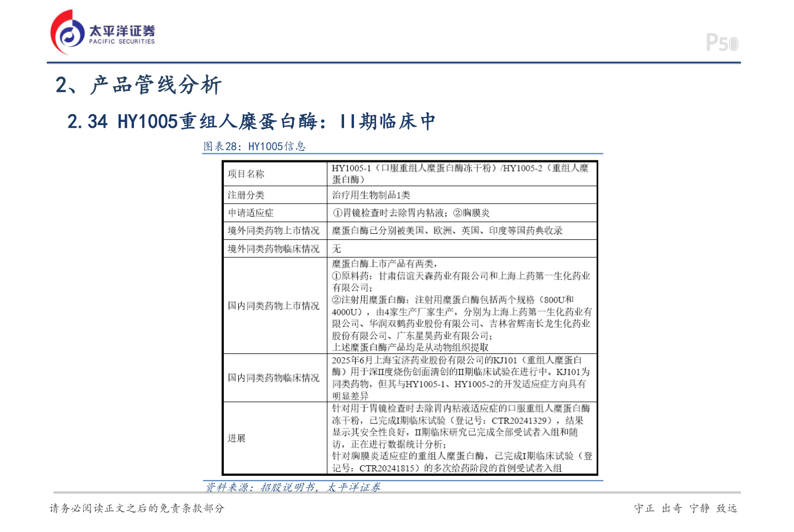
Task: Open the 2、产品管线分析 section heading
Action: (139, 86)
